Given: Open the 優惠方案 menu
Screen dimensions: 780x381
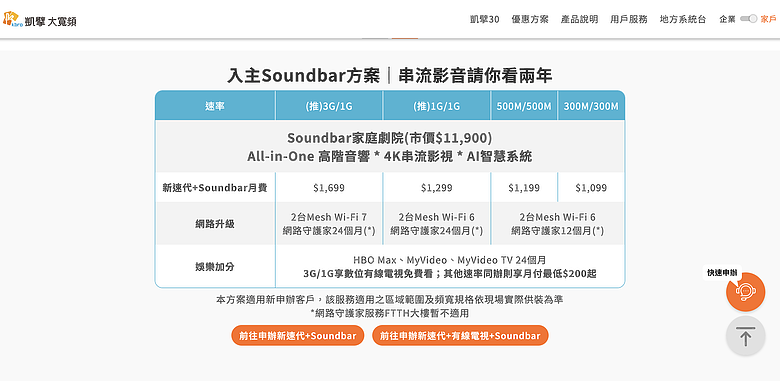Looking at the screenshot, I should click(x=530, y=19).
